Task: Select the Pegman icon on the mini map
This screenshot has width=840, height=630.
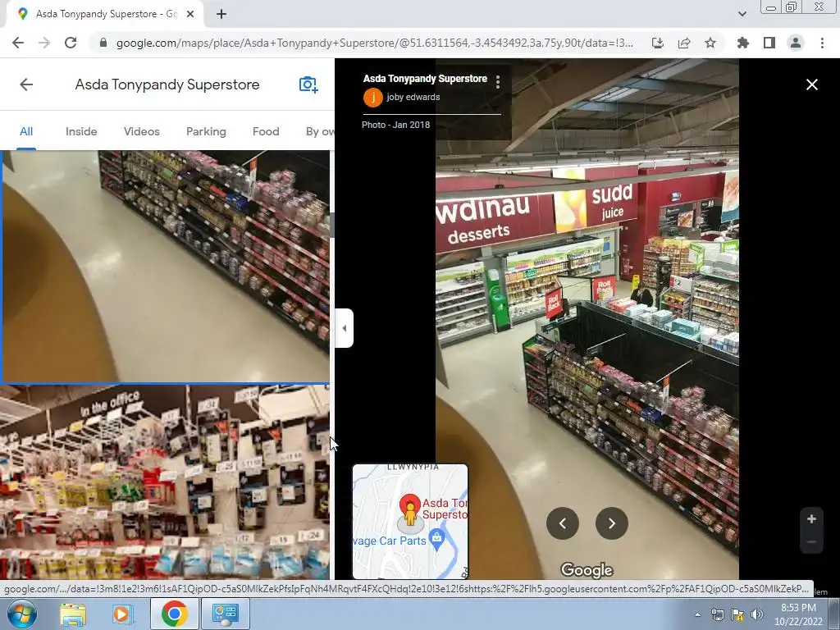Action: 410,514
